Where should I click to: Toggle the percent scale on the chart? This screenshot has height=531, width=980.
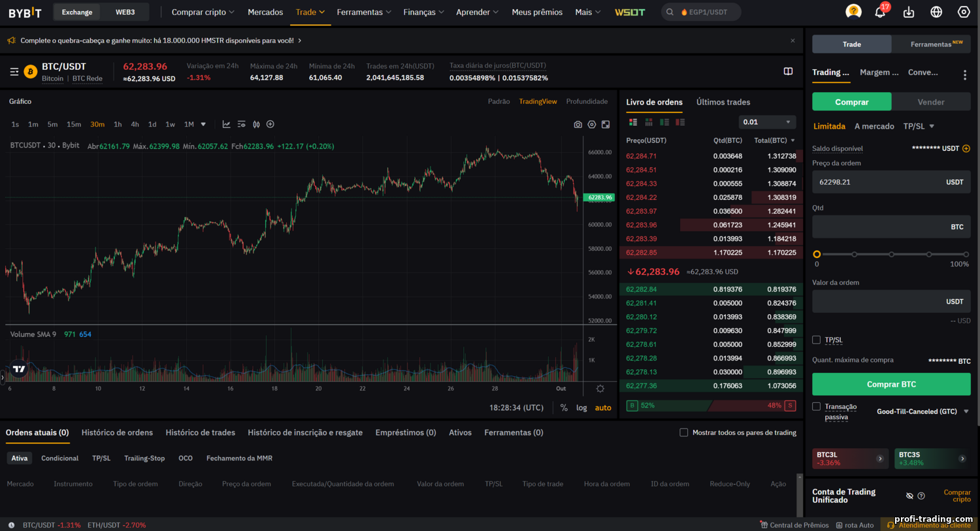[564, 408]
